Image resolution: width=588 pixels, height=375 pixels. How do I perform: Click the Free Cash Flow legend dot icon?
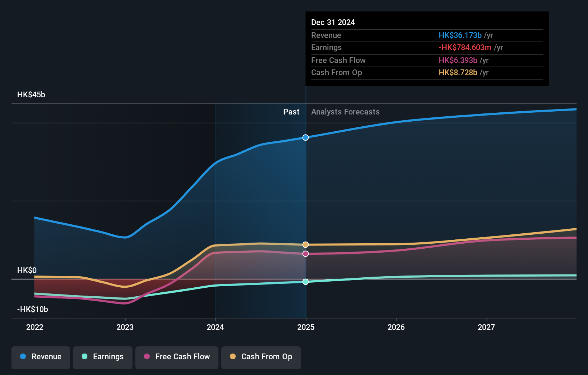point(147,357)
